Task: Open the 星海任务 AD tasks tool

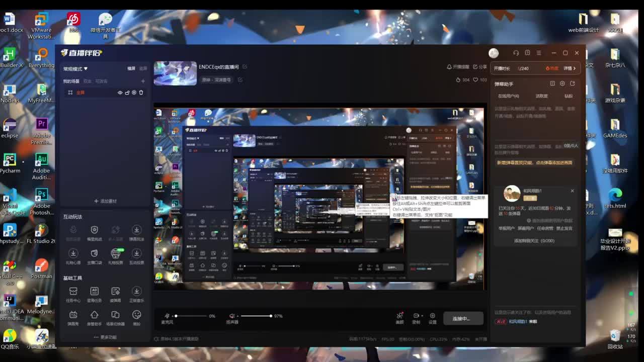Action: [x=94, y=294]
